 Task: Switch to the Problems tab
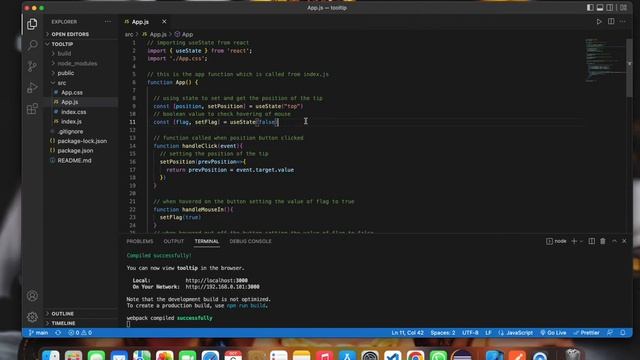click(140, 241)
